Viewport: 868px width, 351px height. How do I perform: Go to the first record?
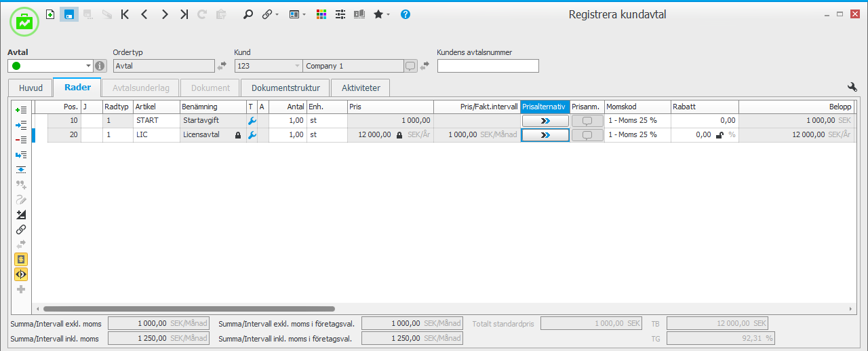coord(125,14)
